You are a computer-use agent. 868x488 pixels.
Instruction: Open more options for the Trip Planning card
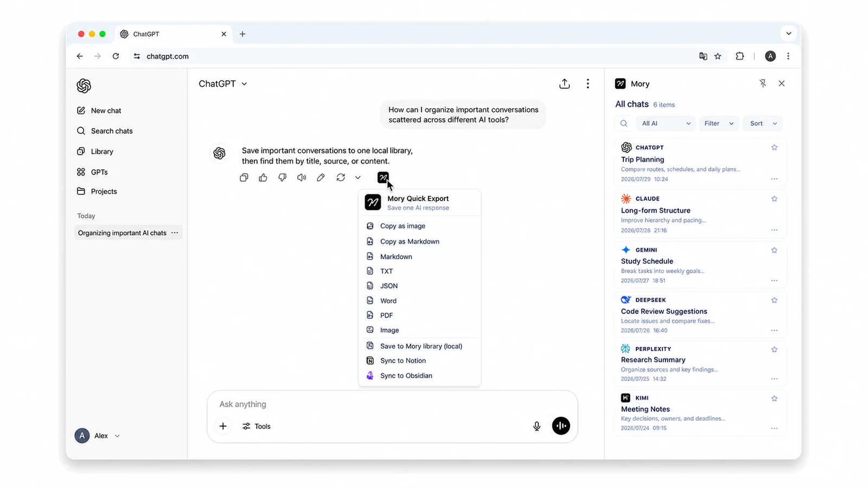click(x=774, y=179)
